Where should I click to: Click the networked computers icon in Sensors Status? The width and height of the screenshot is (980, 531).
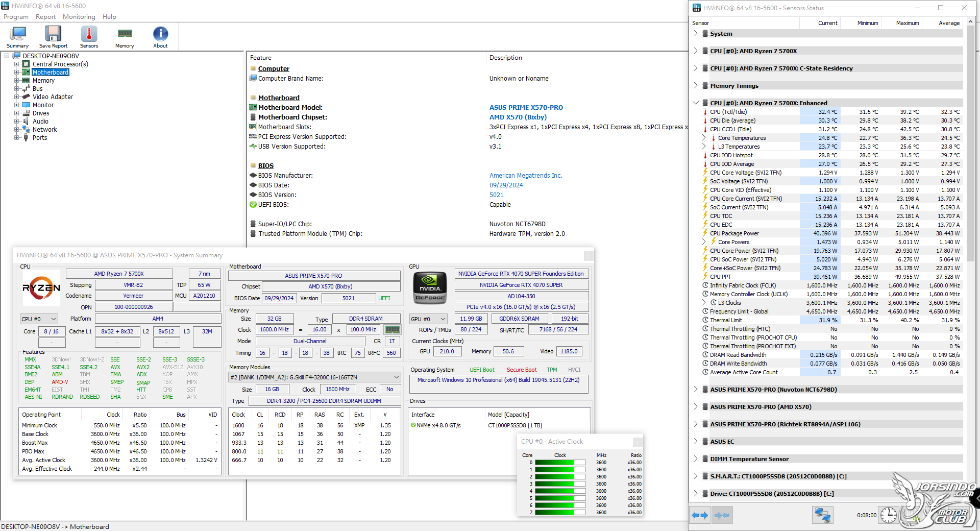tap(822, 515)
